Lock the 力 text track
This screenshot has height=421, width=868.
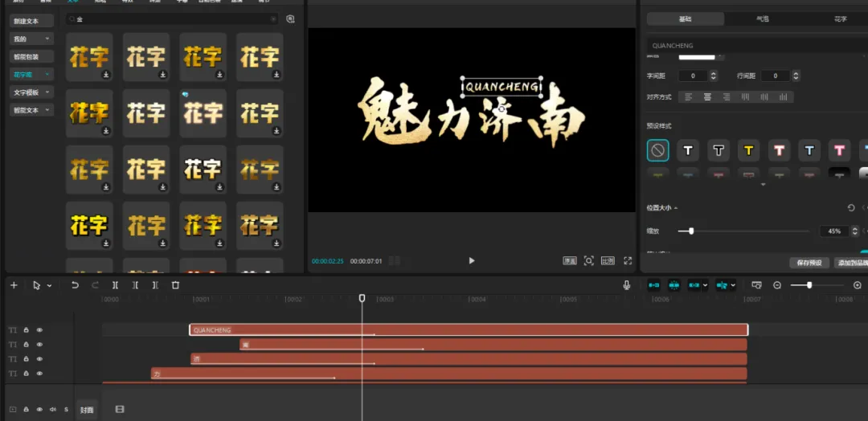(x=26, y=374)
